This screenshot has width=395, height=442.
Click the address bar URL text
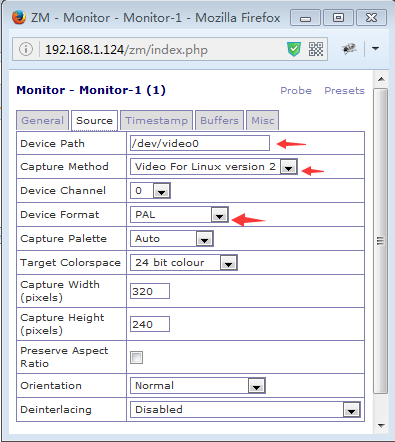coord(126,50)
